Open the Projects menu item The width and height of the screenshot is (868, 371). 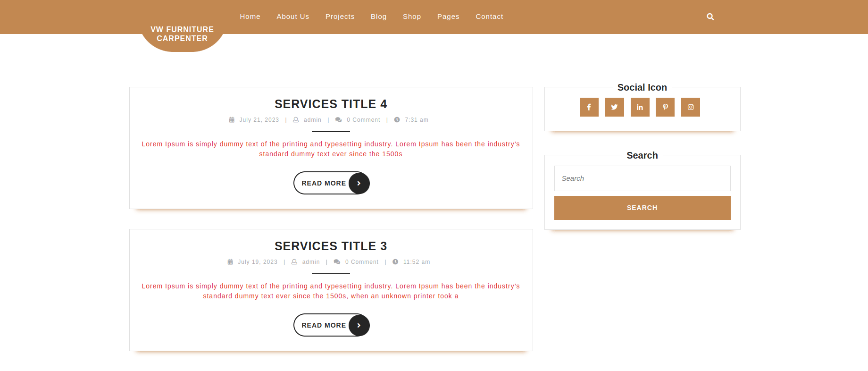[340, 17]
